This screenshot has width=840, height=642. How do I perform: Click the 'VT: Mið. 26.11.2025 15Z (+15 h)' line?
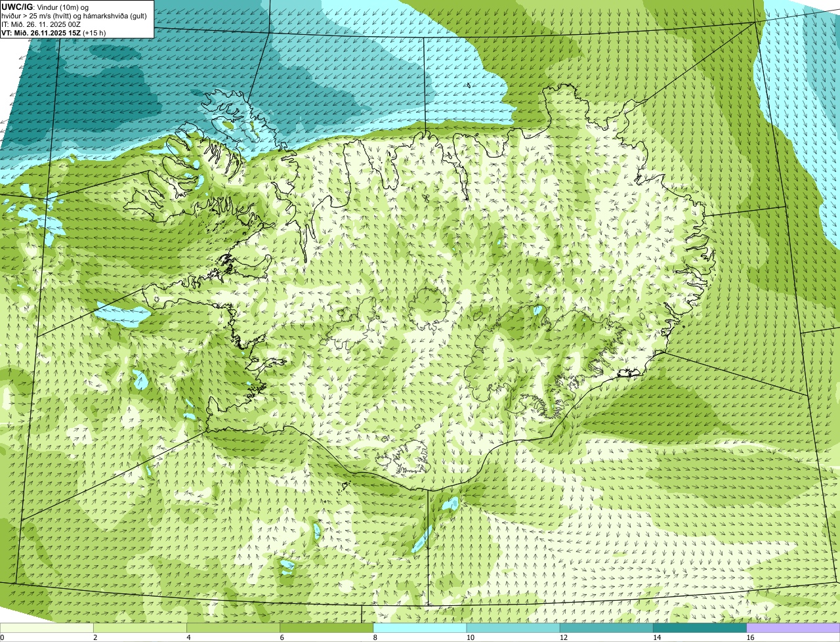pos(54,33)
